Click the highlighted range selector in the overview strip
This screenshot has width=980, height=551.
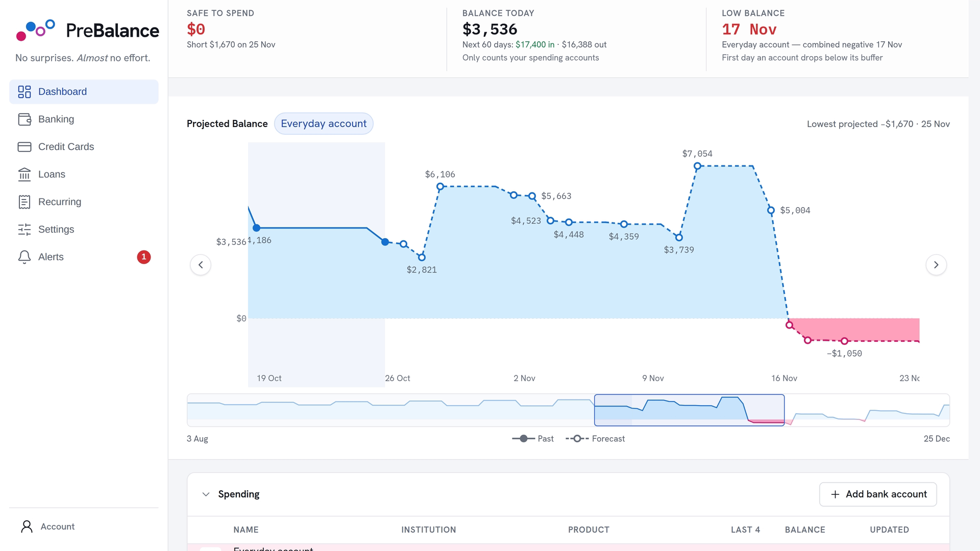[x=689, y=410]
